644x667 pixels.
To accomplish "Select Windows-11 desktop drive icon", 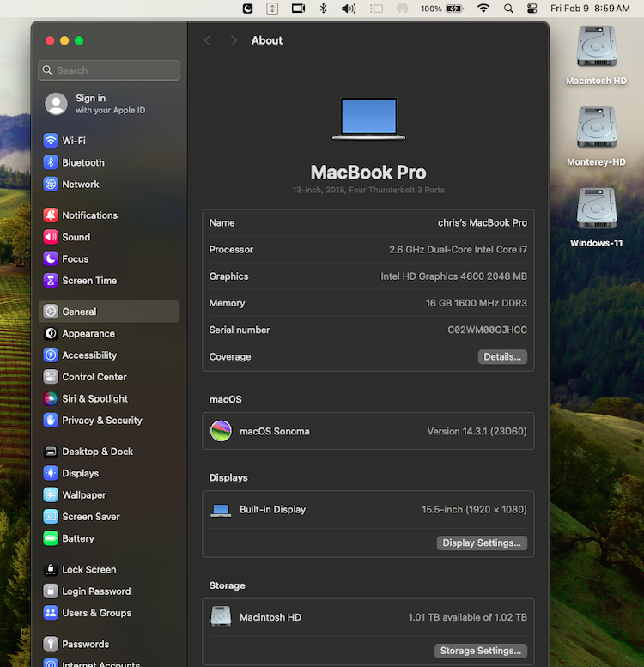I will (x=597, y=209).
